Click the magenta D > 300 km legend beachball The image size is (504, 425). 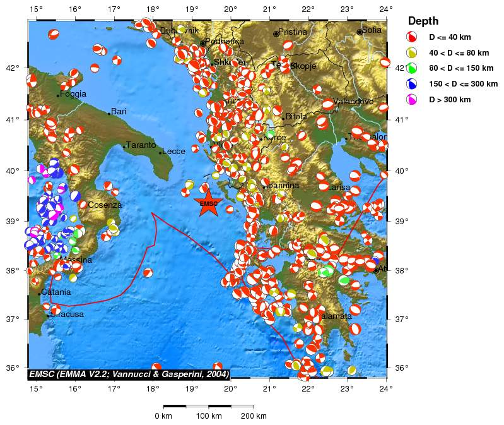(x=412, y=99)
